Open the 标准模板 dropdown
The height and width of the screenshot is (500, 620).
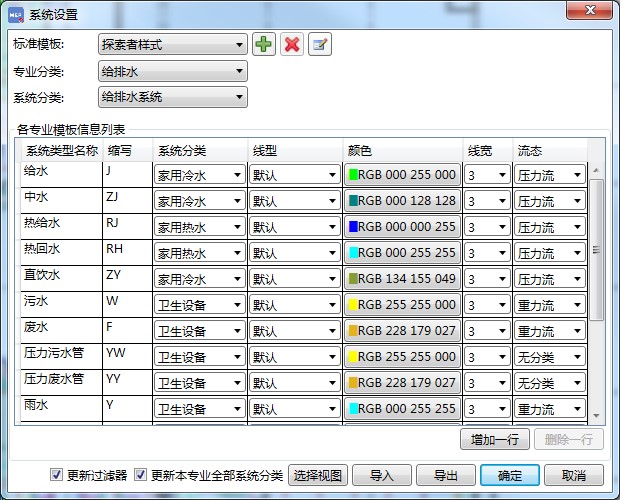point(172,45)
